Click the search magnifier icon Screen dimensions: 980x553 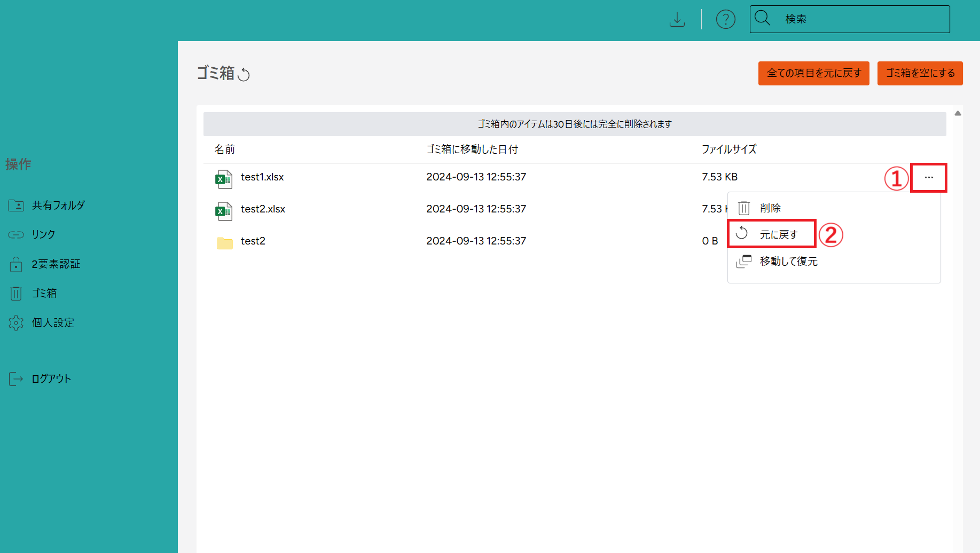click(x=763, y=18)
